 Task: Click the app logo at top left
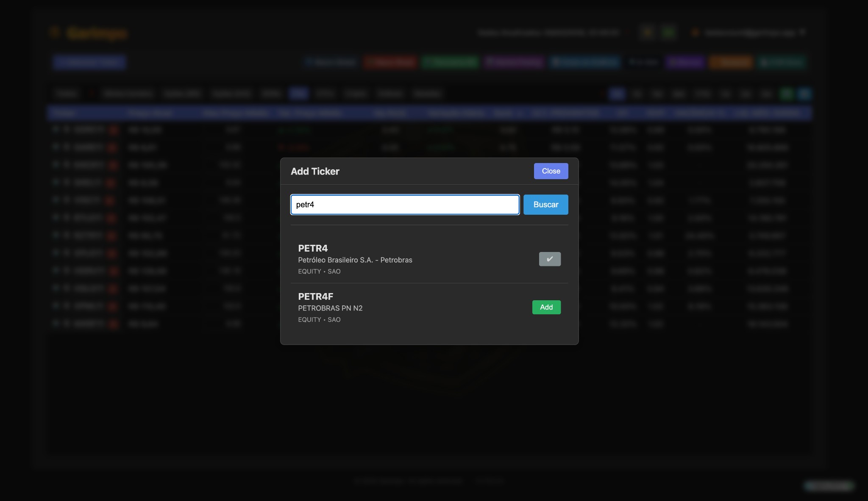(88, 33)
